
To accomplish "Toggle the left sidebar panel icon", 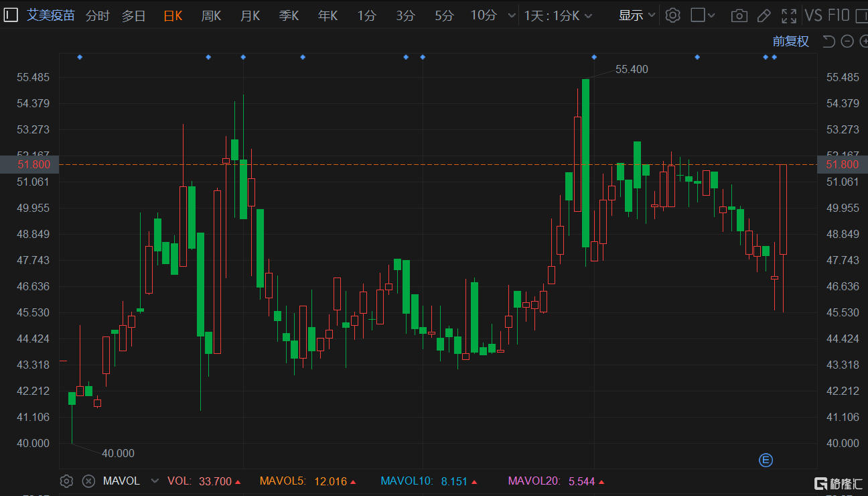I will coord(11,15).
